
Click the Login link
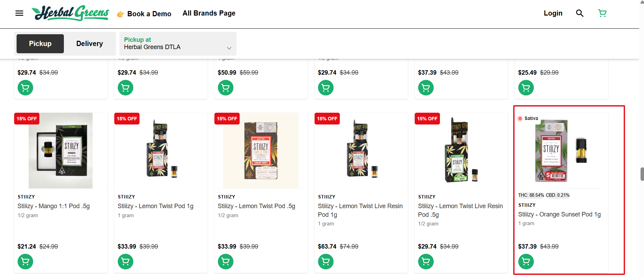click(x=553, y=13)
